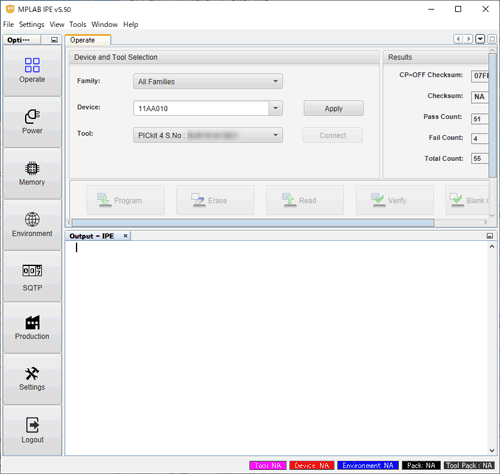500x474 pixels.
Task: Click the CP=OFF Checksum value field
Action: [480, 76]
